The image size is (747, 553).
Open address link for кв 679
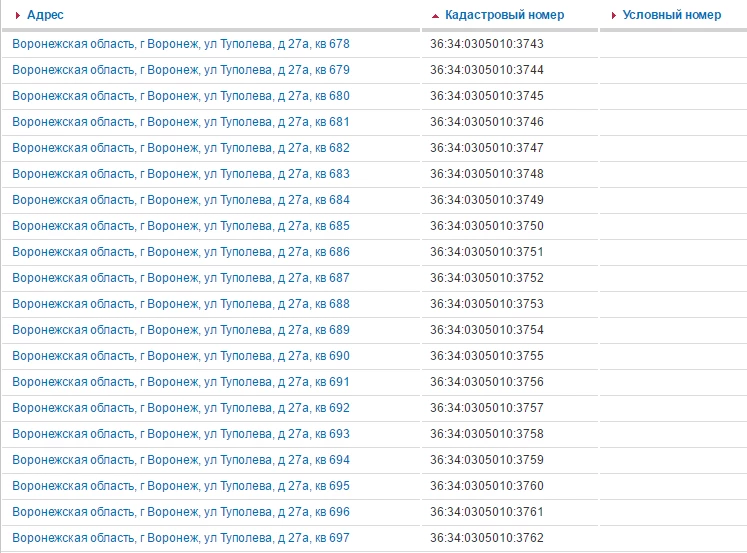click(181, 70)
